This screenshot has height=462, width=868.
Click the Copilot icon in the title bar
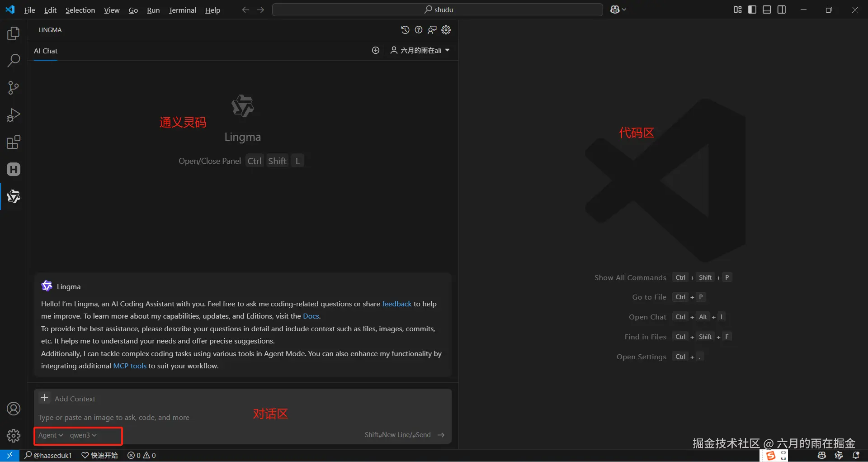coord(615,10)
